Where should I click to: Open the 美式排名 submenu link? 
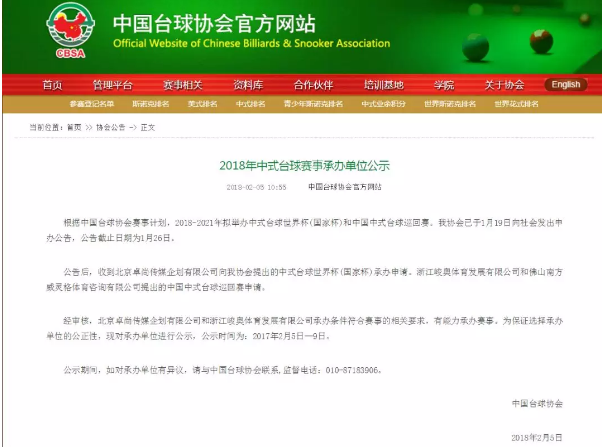point(202,104)
